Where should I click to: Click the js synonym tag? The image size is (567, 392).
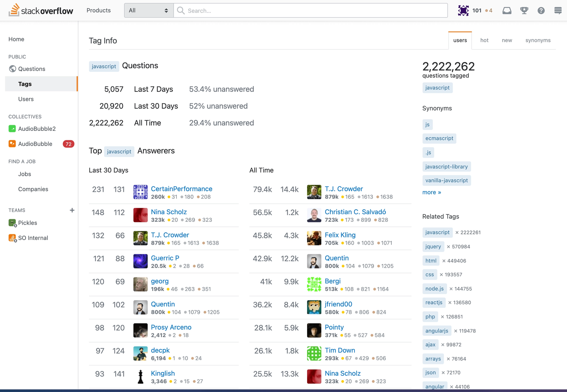pos(427,125)
